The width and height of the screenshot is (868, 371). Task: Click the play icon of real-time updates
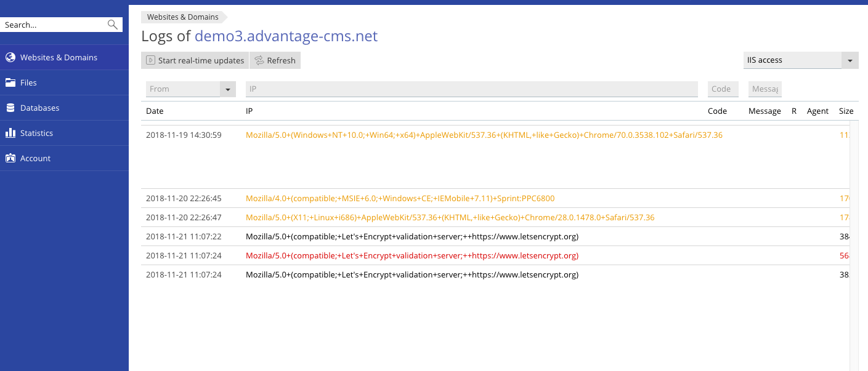point(150,60)
